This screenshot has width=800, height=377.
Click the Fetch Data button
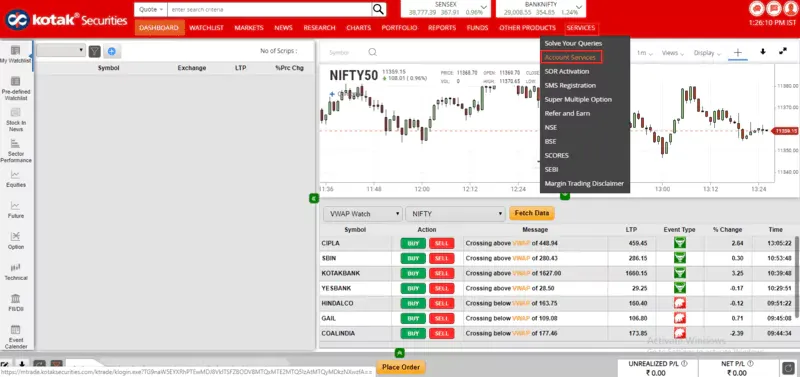click(x=532, y=213)
